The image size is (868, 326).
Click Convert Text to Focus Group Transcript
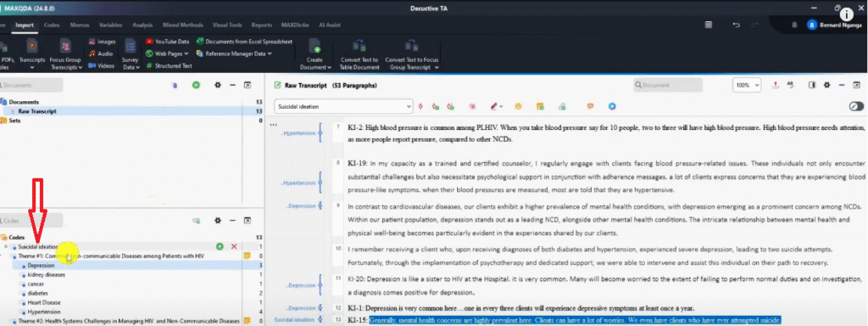411,54
